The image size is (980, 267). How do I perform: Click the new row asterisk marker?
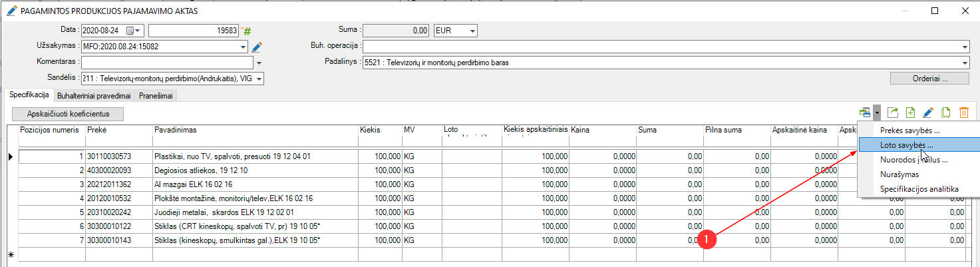(11, 254)
